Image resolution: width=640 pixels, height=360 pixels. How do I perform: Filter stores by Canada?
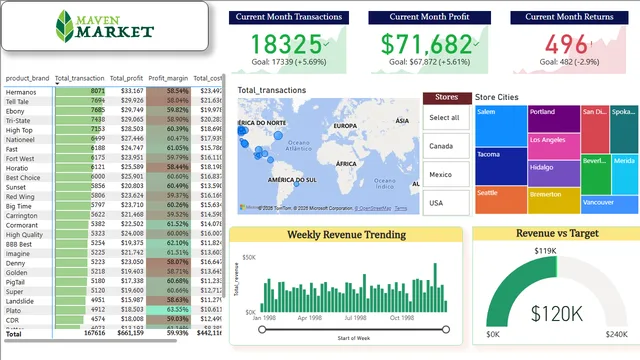tap(446, 146)
